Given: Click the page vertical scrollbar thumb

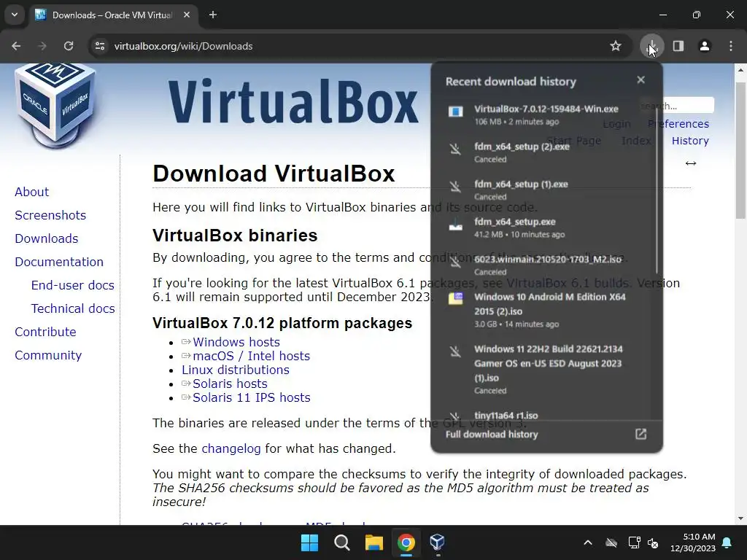Looking at the screenshot, I should (740, 150).
